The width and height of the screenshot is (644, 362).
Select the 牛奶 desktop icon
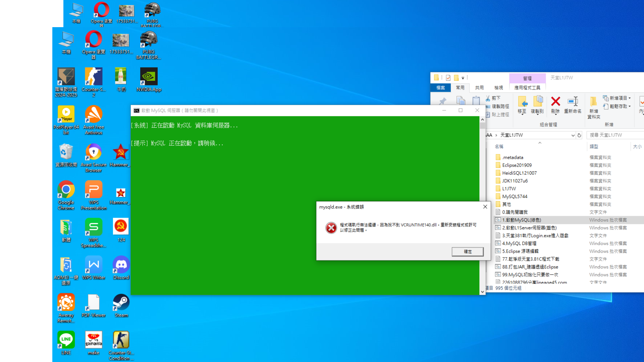click(x=121, y=80)
